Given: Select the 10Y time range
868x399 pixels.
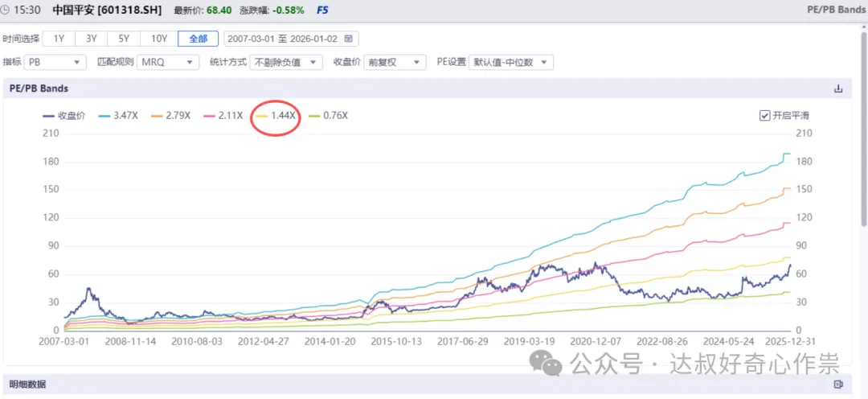Looking at the screenshot, I should pos(159,39).
